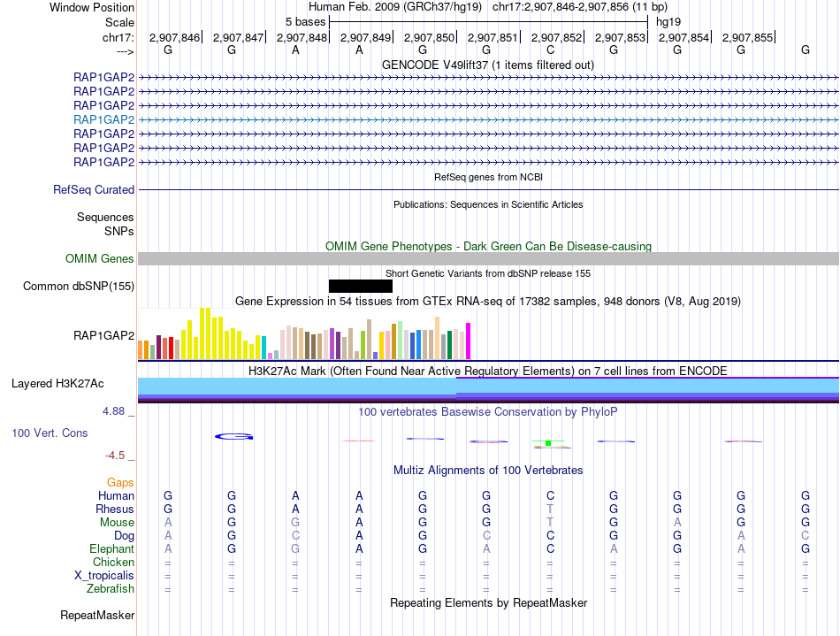Select the Human alignment row label
The width and height of the screenshot is (840, 636).
116,495
